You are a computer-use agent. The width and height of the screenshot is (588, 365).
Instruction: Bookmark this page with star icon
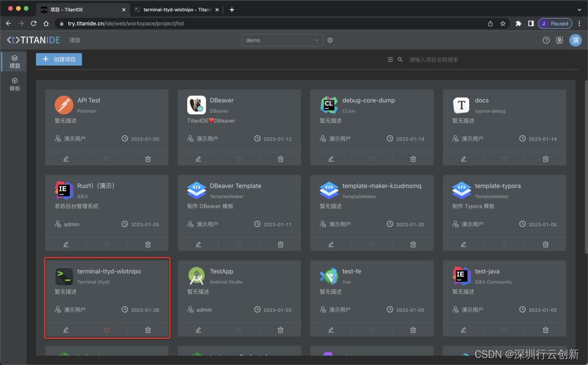[x=503, y=23]
